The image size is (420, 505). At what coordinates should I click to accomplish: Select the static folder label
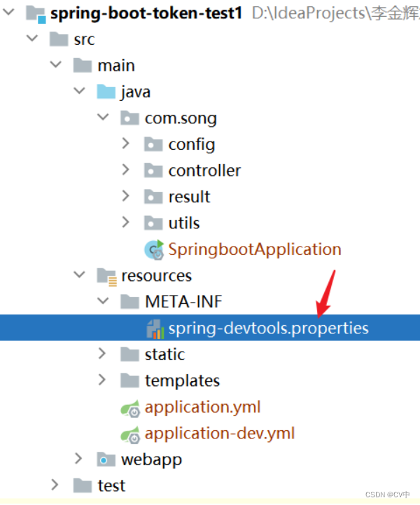tap(164, 354)
